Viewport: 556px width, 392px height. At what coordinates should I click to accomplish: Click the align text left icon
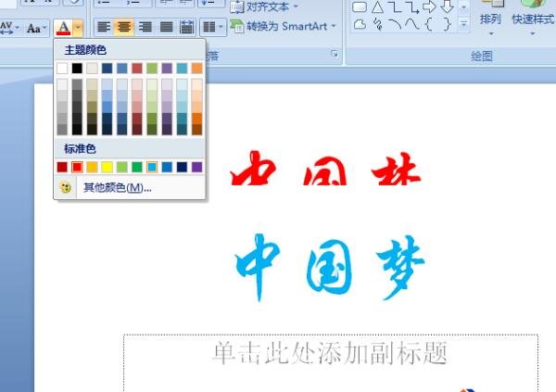pos(104,28)
